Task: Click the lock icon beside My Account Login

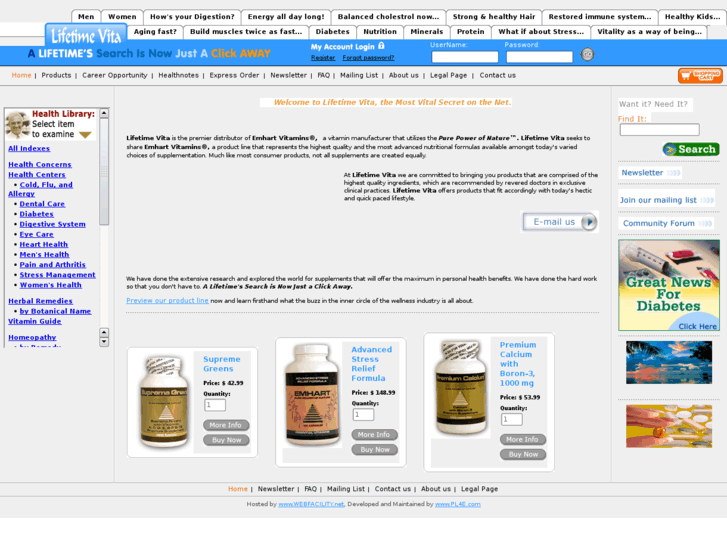Action: point(381,46)
